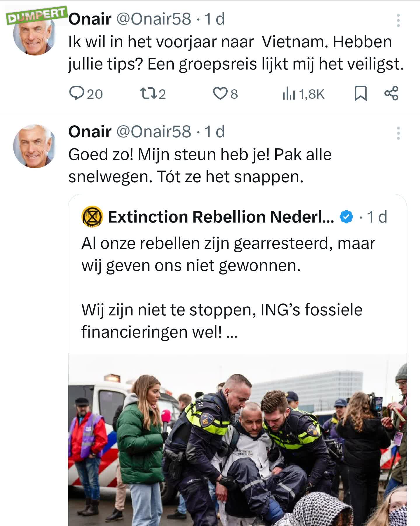The width and height of the screenshot is (420, 526).
Task: Expand truncated quoted tweet text ellipsis
Action: [232, 332]
